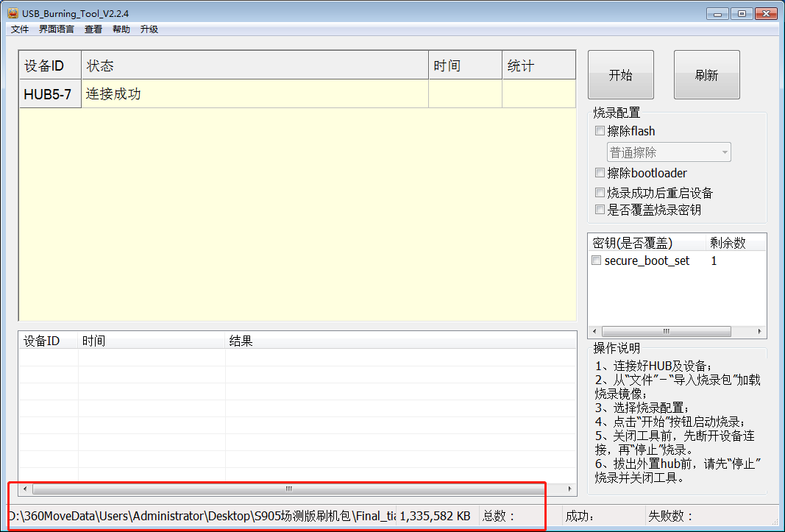Expand the 普通擦除 erase type dropdown
The width and height of the screenshot is (785, 532).
725,153
